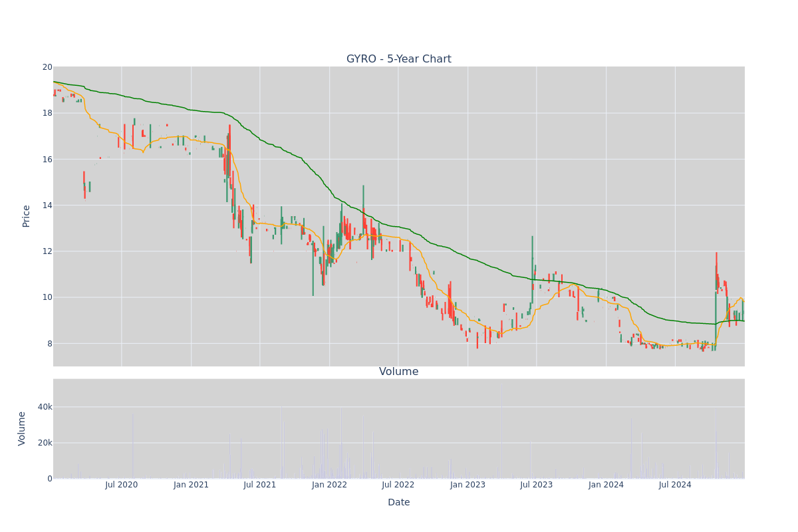798x532 pixels.
Task: Click the volume tick label "20k"
Action: click(x=45, y=443)
